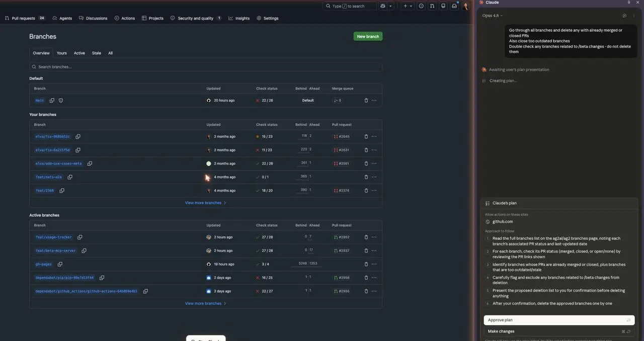Delete the feat/2369 branch
This screenshot has width=644, height=341.
coord(366,191)
